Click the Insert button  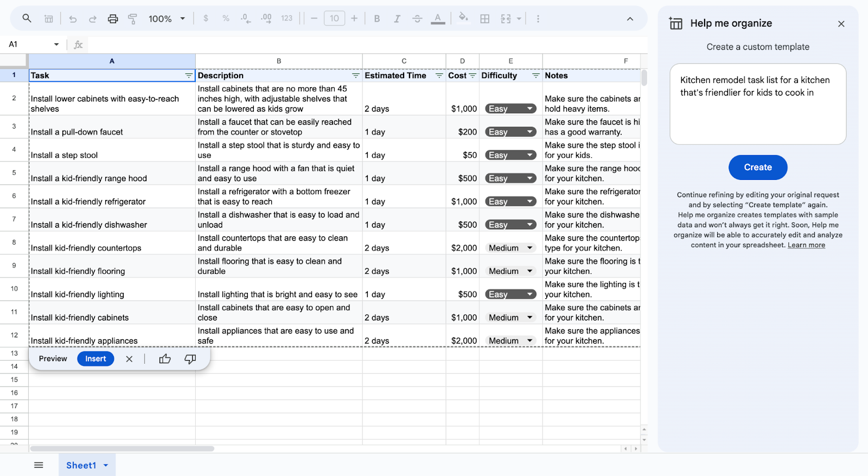(x=95, y=359)
